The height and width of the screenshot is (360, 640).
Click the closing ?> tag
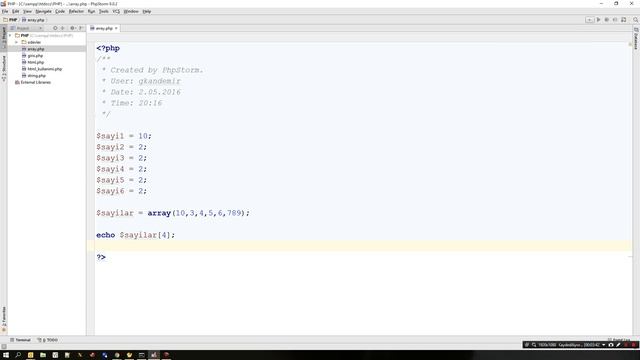101,257
